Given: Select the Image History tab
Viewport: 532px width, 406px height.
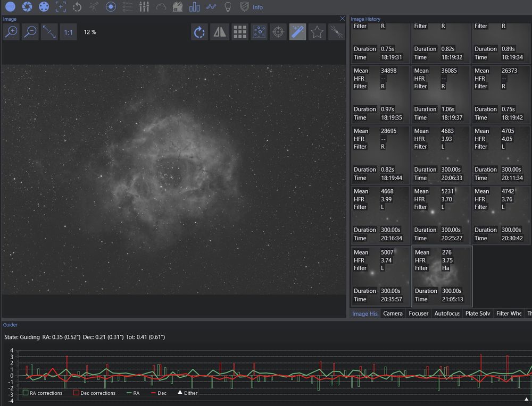Looking at the screenshot, I should [365, 314].
